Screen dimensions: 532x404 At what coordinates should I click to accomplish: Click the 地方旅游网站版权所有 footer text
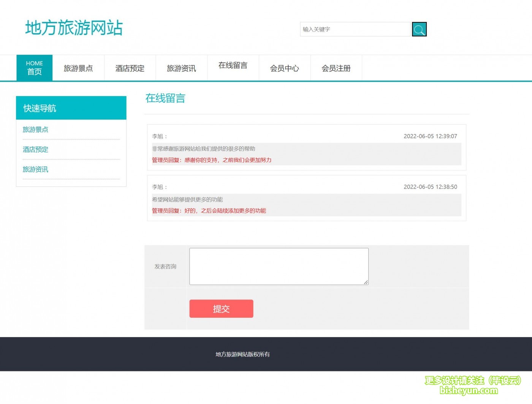(x=242, y=354)
